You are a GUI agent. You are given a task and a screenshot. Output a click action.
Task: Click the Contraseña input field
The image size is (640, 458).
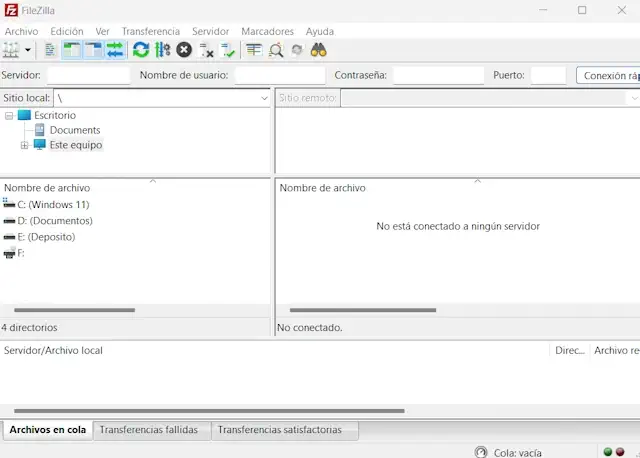(x=438, y=76)
